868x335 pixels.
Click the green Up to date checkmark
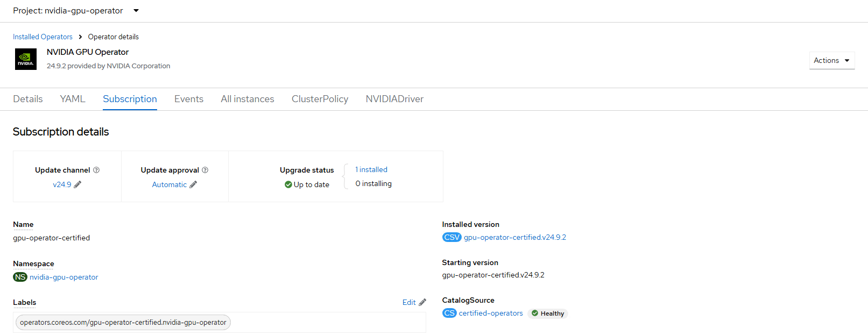click(x=288, y=184)
